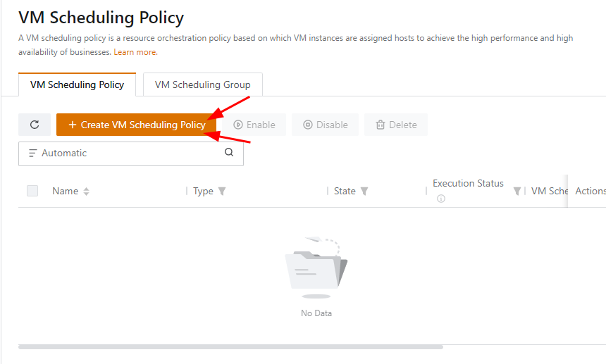
Task: Click the Execution Status info icon
Action: [x=441, y=199]
